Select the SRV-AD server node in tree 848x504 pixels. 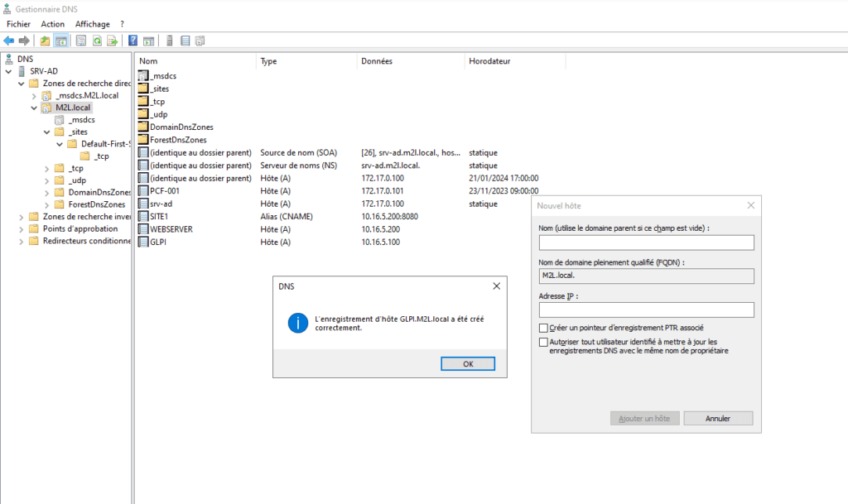pyautogui.click(x=43, y=71)
